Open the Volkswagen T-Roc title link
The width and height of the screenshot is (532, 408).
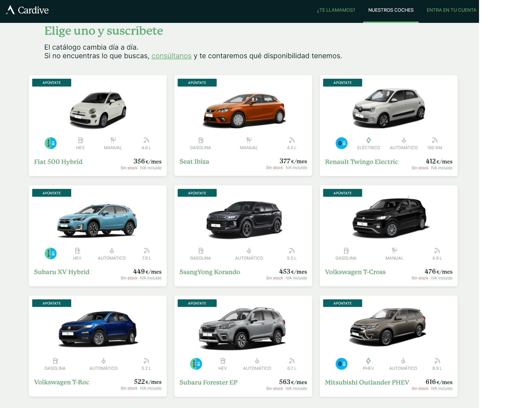coord(62,382)
